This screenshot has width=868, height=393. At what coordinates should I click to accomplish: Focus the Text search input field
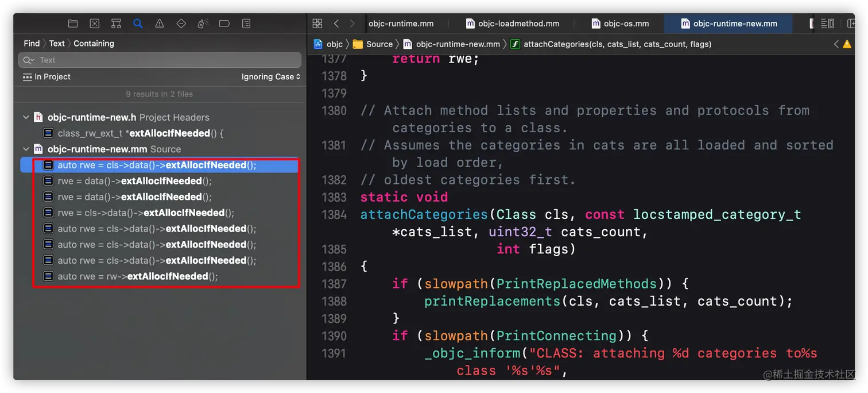pyautogui.click(x=160, y=60)
